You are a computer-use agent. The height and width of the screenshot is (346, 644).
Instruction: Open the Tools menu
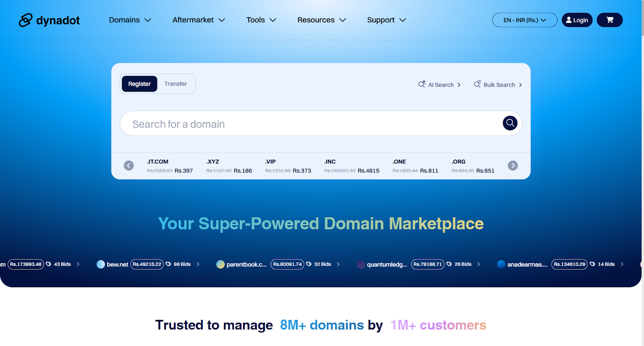point(261,20)
